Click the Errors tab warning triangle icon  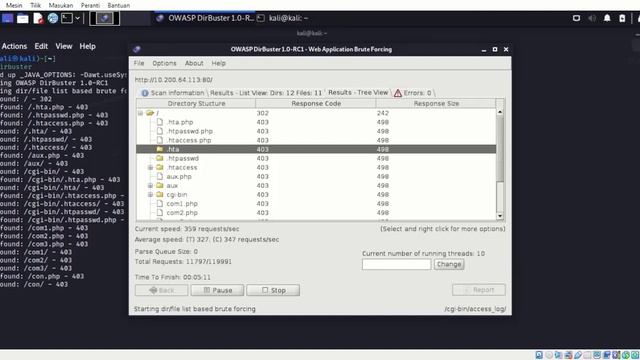tap(398, 93)
